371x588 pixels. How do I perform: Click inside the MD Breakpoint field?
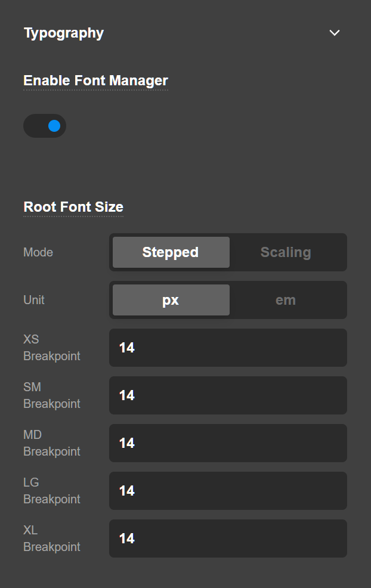pos(228,443)
